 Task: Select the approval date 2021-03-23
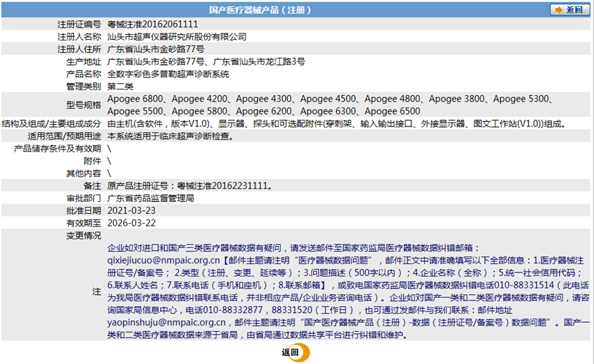click(x=131, y=210)
